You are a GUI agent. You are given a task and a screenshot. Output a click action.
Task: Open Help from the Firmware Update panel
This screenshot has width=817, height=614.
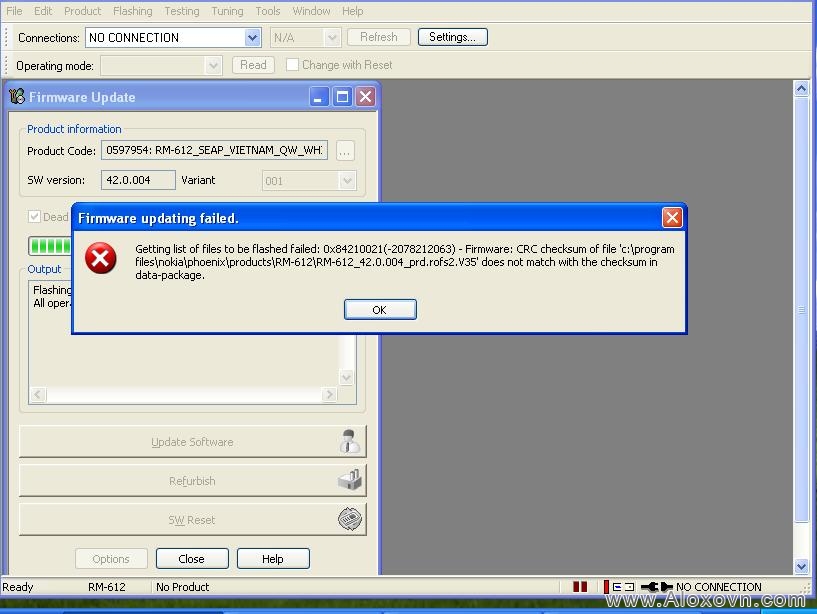click(x=273, y=559)
